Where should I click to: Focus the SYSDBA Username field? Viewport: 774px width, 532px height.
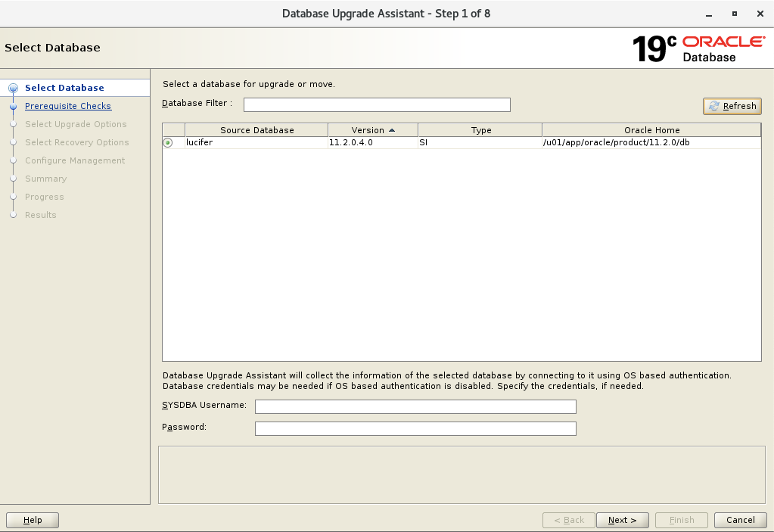click(415, 406)
